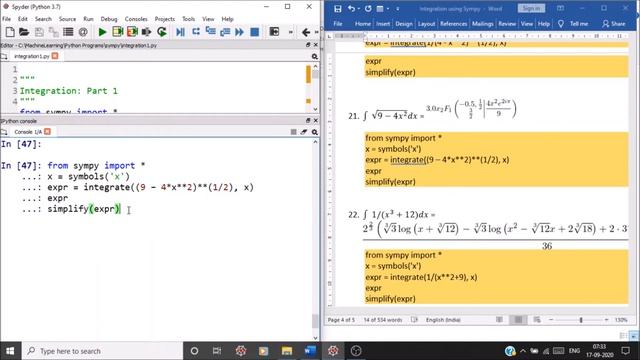Click the Tell me search box in Word
This screenshot has width=640, height=360.
click(x=574, y=24)
